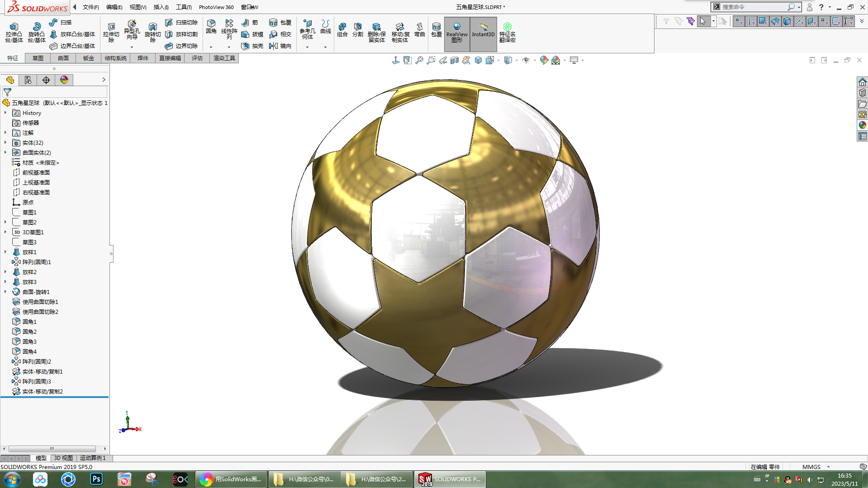Screen dimensions: 868x488
Task: Toggle the filter solid bodies selection filter
Action: (787, 21)
